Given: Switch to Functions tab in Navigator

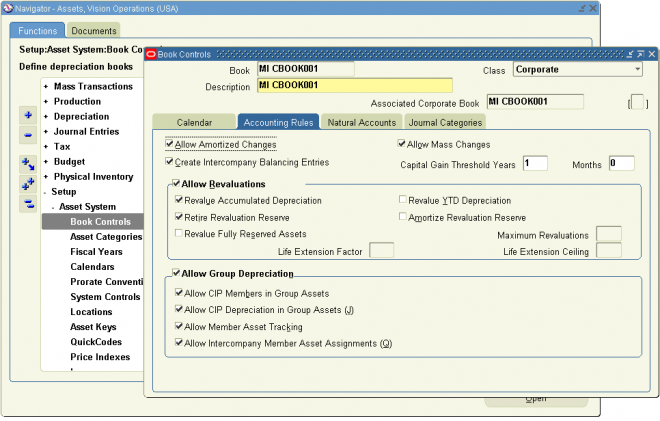Looking at the screenshot, I should [x=37, y=30].
